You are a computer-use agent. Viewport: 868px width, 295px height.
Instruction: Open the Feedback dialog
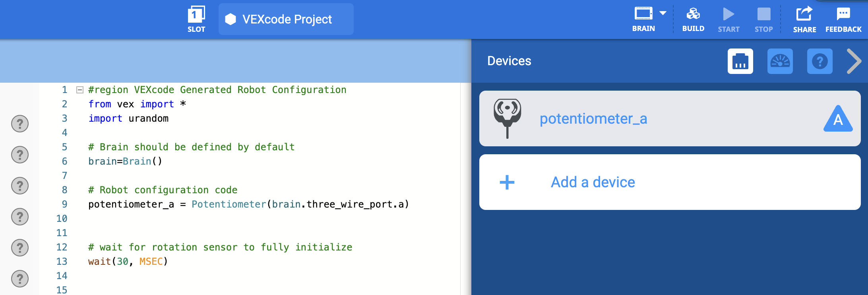pos(843,20)
